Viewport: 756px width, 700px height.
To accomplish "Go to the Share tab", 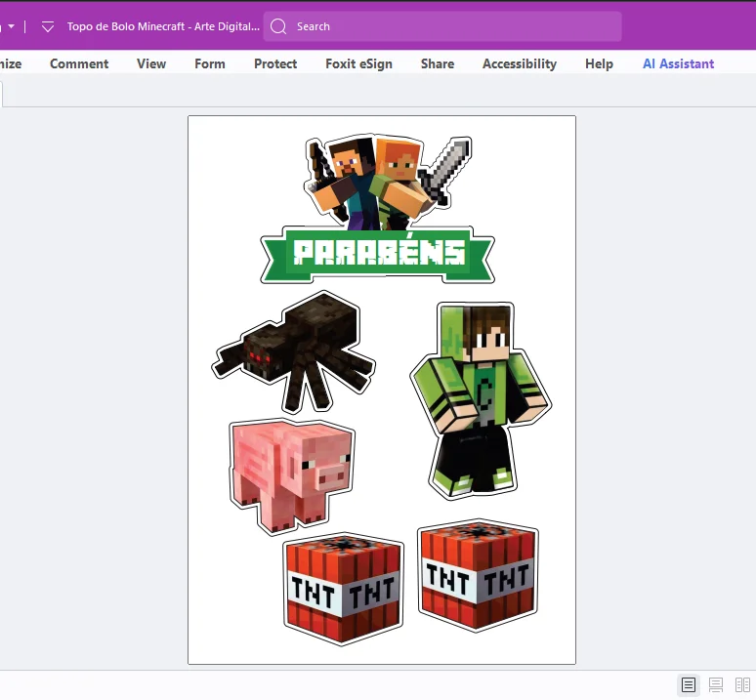I will coord(438,63).
